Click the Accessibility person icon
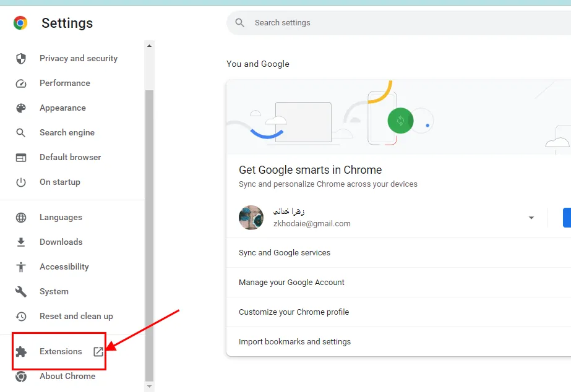 (x=21, y=266)
